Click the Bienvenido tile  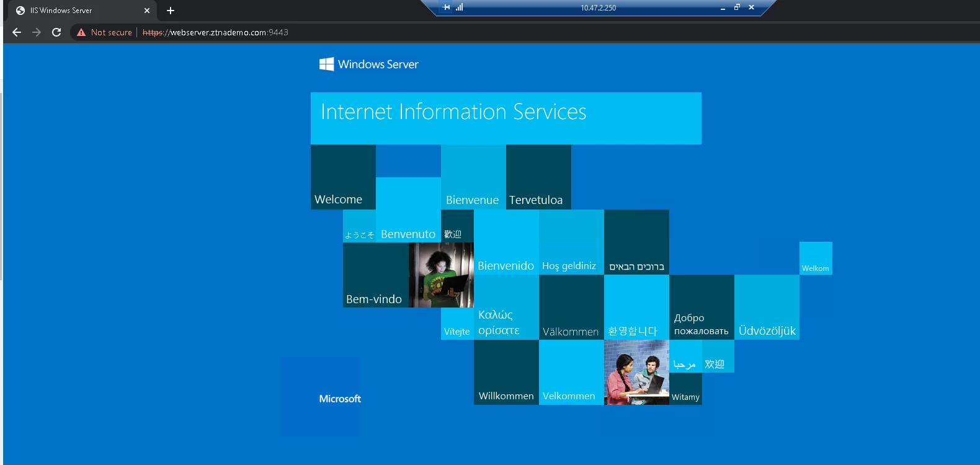[x=506, y=242]
